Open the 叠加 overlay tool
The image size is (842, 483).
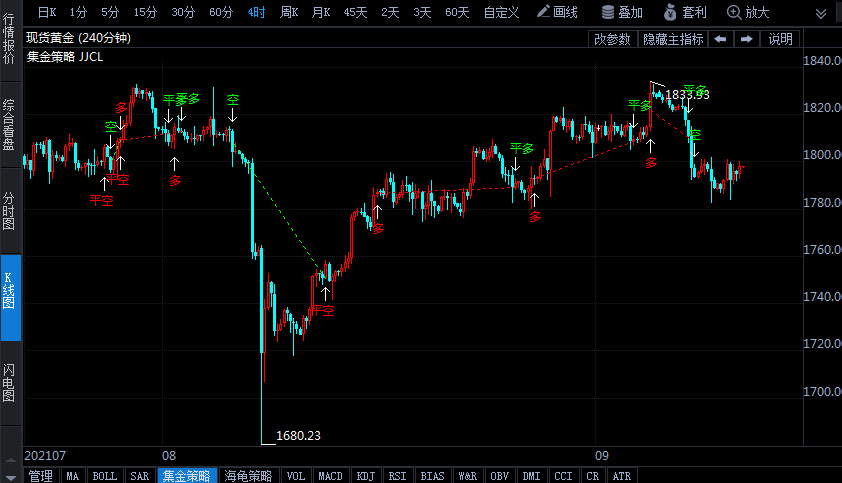(622, 12)
